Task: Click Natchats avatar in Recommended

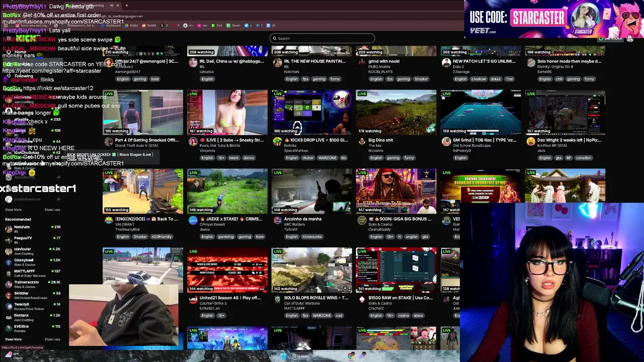Action: (9, 229)
